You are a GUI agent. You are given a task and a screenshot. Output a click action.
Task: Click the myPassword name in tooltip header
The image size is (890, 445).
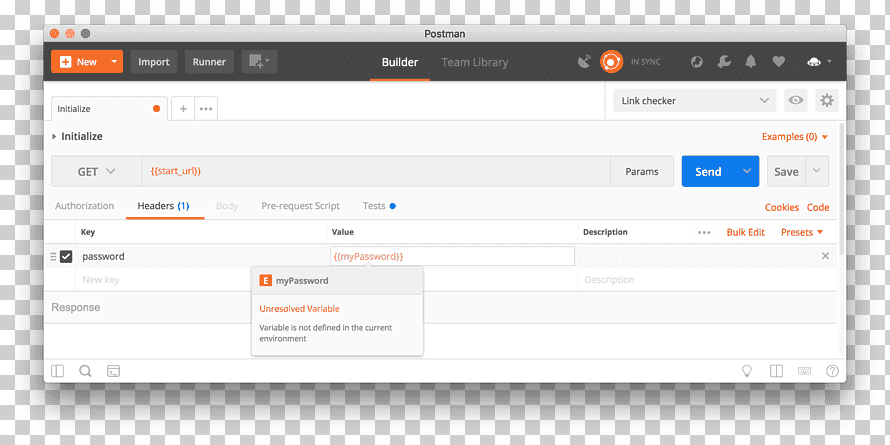(x=302, y=280)
